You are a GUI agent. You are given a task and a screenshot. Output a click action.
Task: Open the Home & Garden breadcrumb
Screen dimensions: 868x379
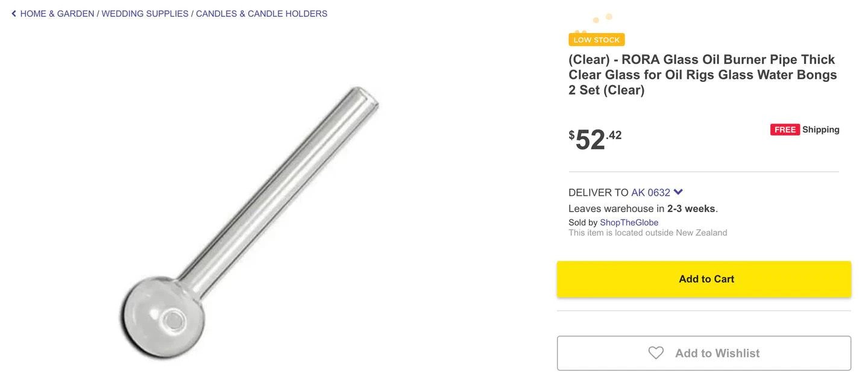57,14
